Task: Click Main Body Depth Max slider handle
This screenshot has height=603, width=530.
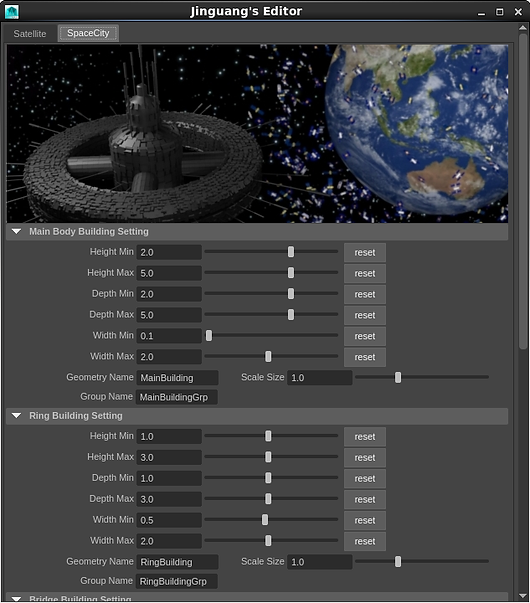Action: [291, 314]
